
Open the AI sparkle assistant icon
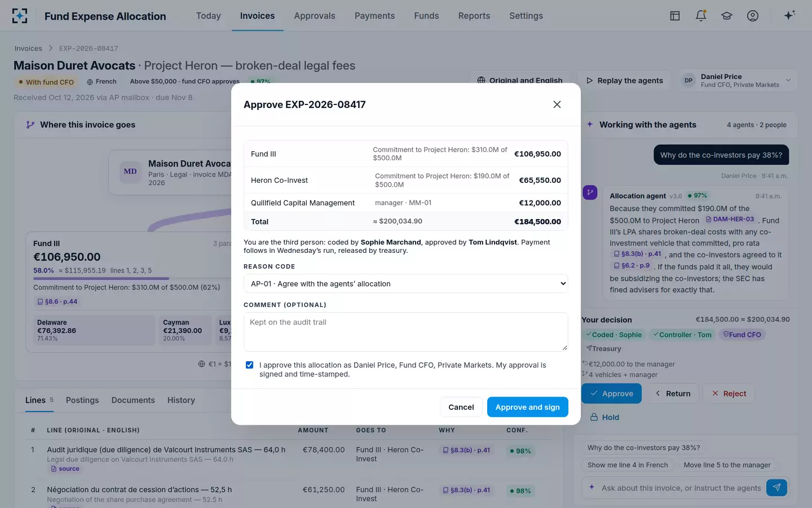(x=789, y=15)
